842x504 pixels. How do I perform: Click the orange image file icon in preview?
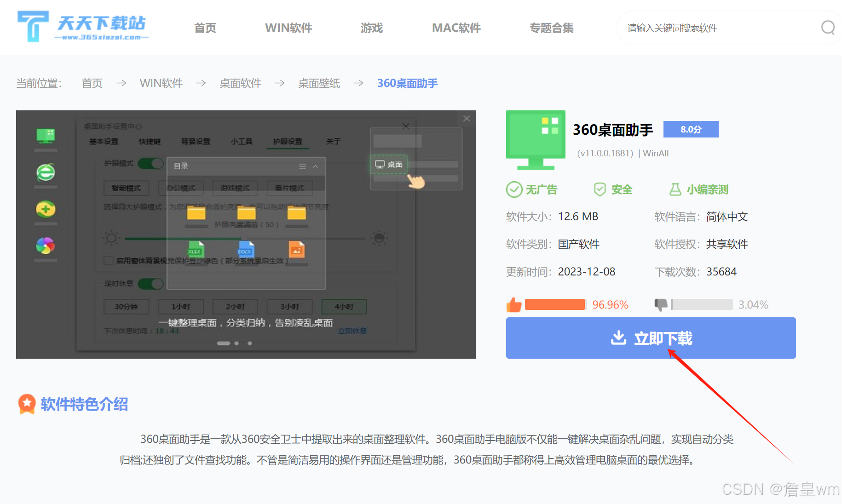(296, 249)
